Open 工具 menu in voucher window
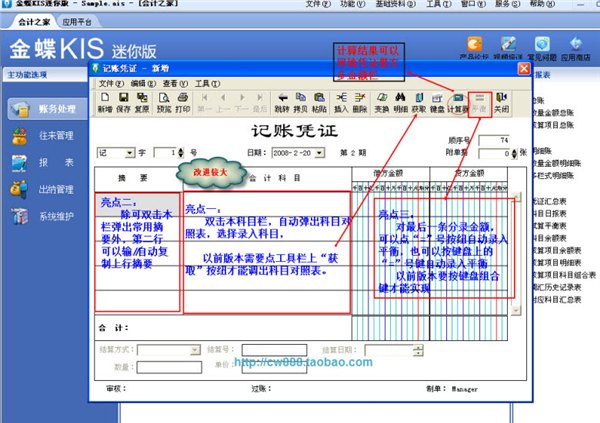The width and height of the screenshot is (600, 423). point(207,83)
